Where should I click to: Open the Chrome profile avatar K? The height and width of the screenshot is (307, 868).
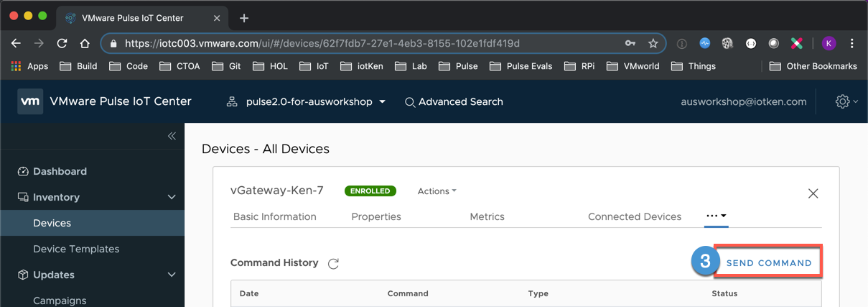pos(829,43)
